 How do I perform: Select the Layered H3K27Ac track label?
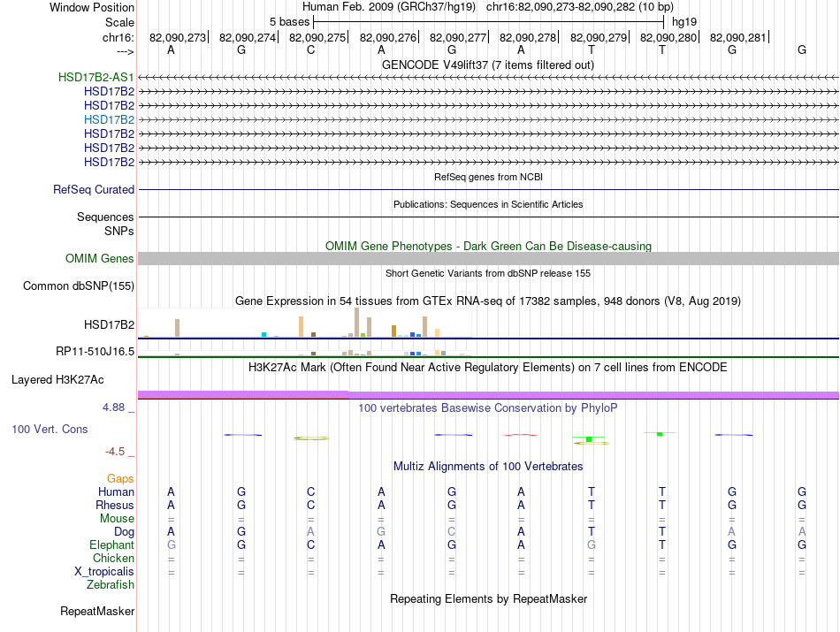pos(57,380)
